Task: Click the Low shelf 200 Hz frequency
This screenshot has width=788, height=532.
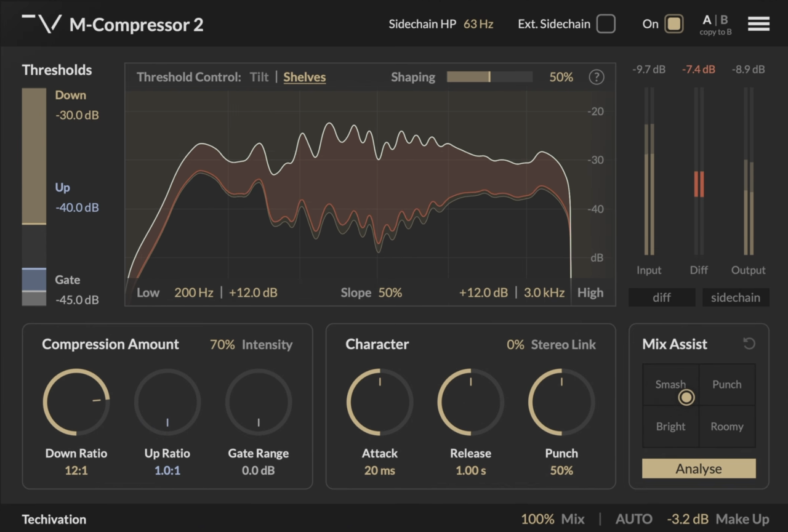Action: tap(193, 292)
